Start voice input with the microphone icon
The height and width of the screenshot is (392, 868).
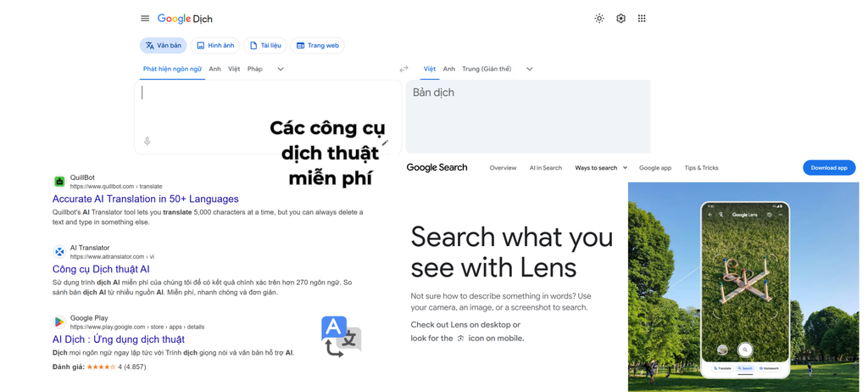(147, 142)
